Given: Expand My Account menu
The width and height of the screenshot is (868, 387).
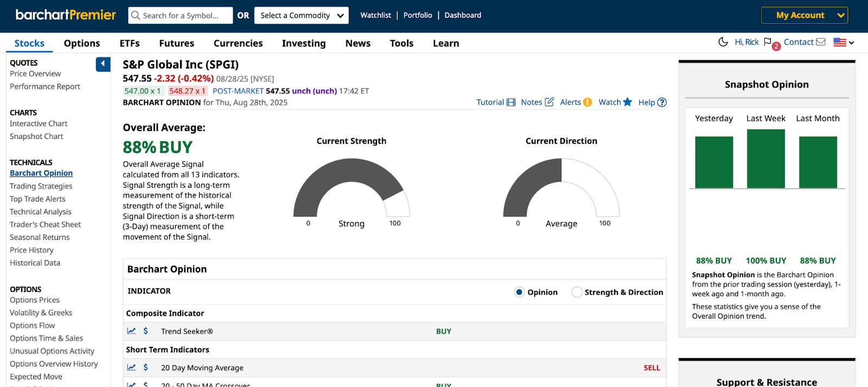Looking at the screenshot, I should [805, 15].
